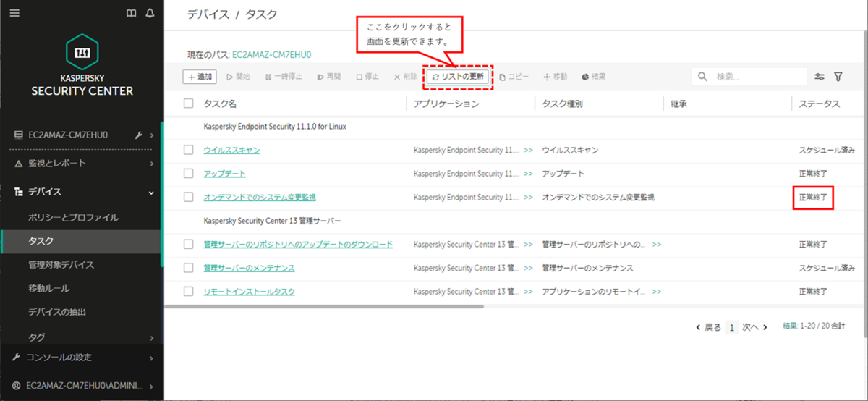The height and width of the screenshot is (401, 868).
Task: Sort by the アプリケーション column header
Action: click(446, 104)
